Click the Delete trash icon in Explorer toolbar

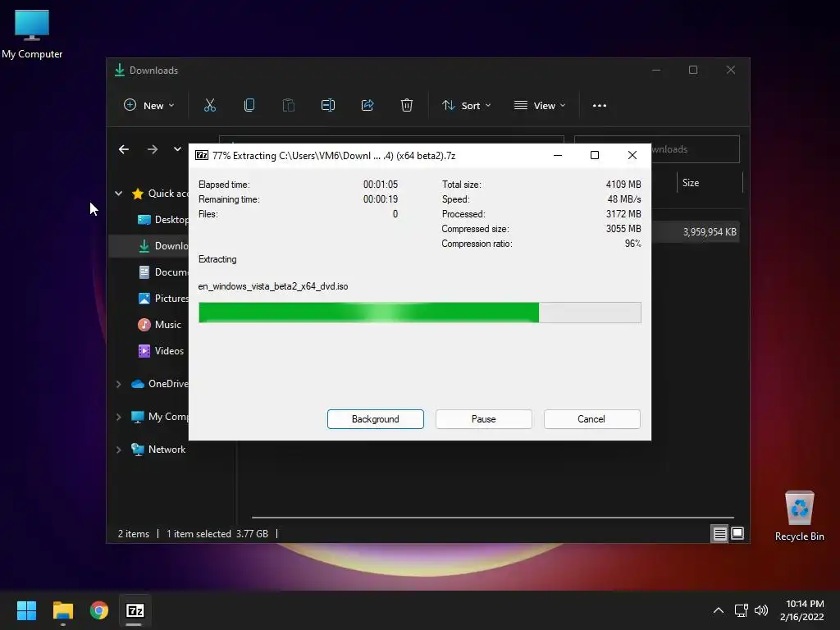tap(407, 106)
